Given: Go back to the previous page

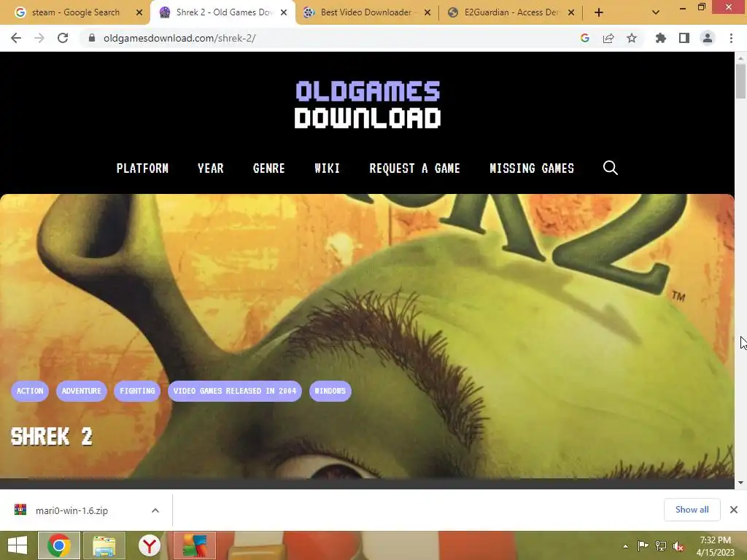Looking at the screenshot, I should click(16, 38).
